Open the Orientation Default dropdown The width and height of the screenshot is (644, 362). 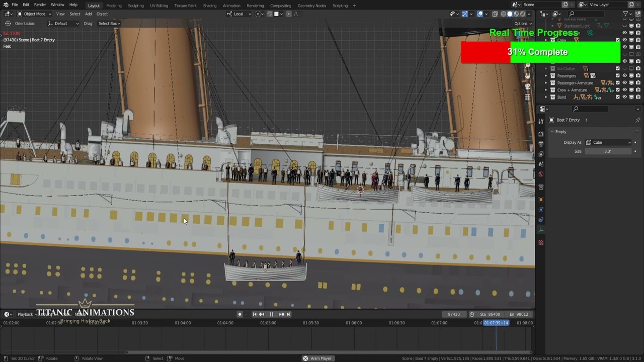point(63,24)
